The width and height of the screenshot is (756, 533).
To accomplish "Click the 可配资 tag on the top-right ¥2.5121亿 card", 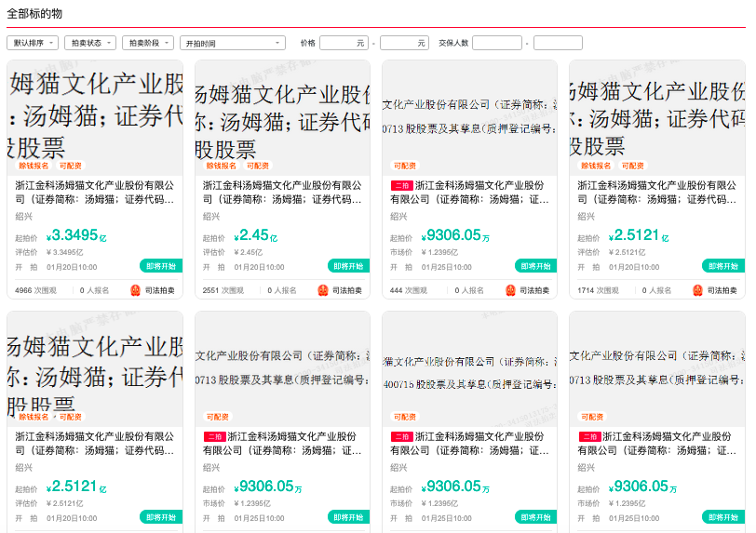I will [x=630, y=166].
